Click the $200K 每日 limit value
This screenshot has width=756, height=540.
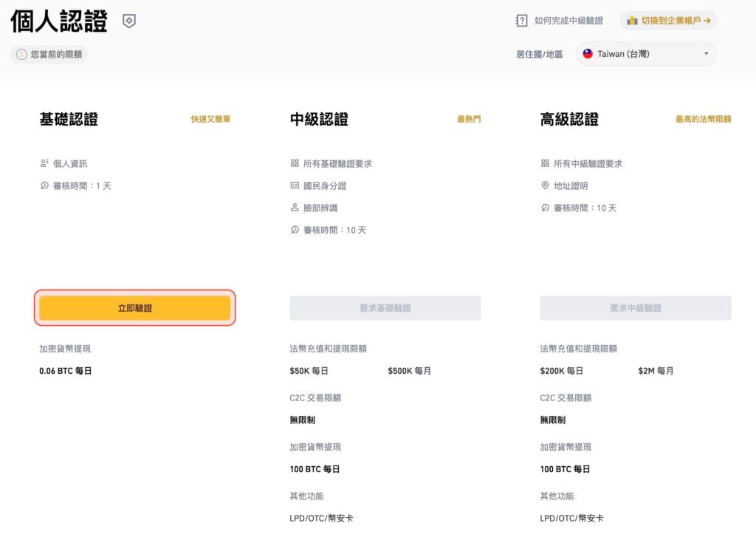pos(562,371)
